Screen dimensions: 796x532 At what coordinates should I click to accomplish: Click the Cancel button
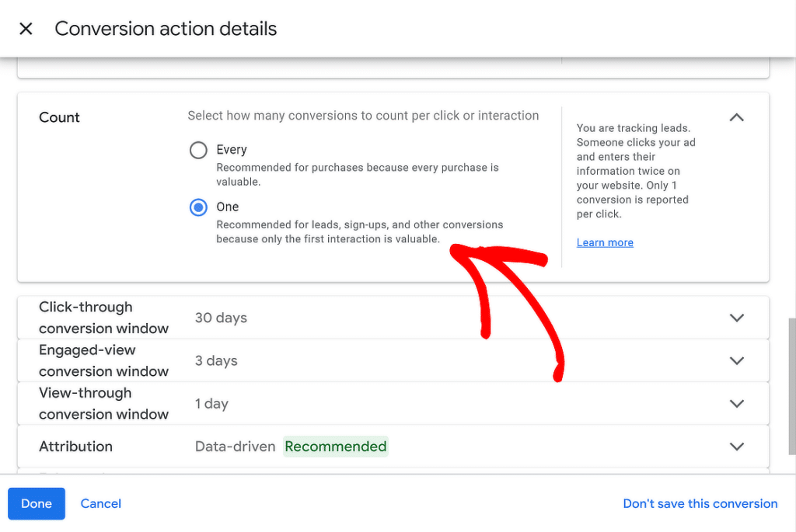(100, 503)
